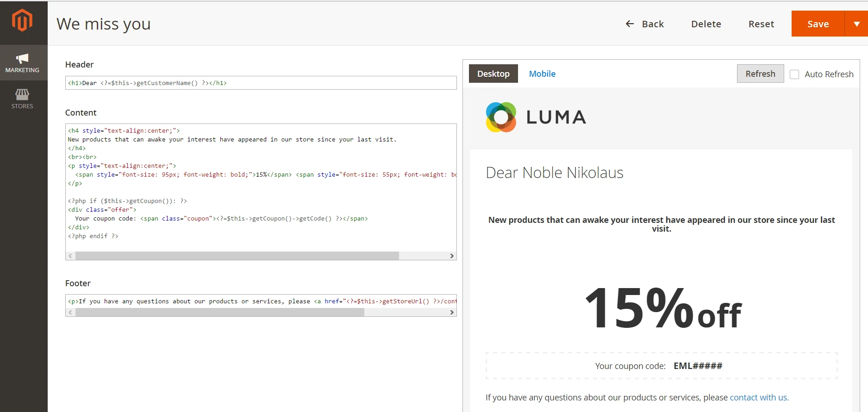This screenshot has width=868, height=412.
Task: Follow the 'contact with us' link
Action: (759, 398)
